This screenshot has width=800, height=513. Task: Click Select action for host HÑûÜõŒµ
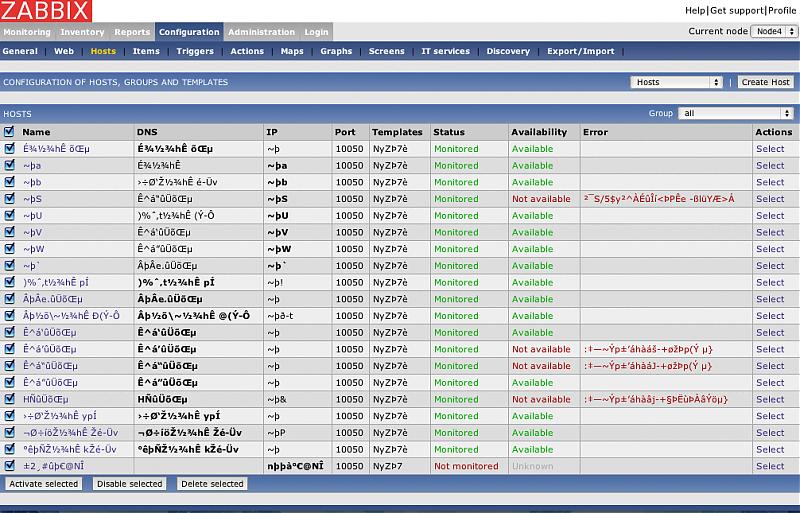[x=770, y=399]
